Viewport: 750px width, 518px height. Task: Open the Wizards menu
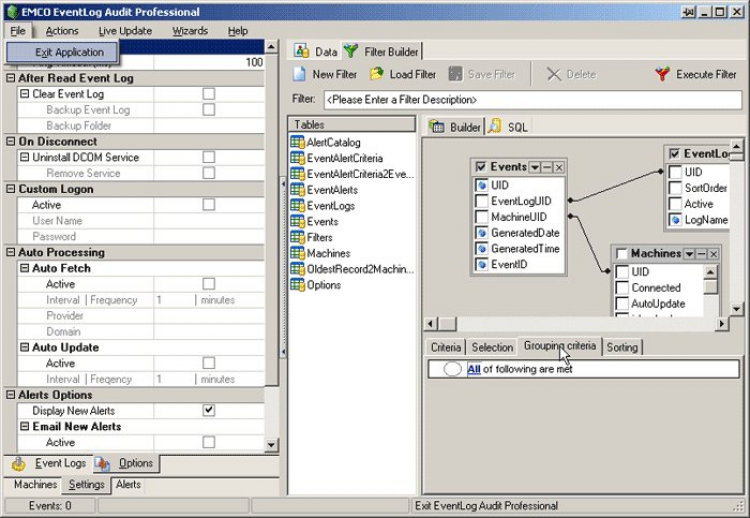(190, 31)
